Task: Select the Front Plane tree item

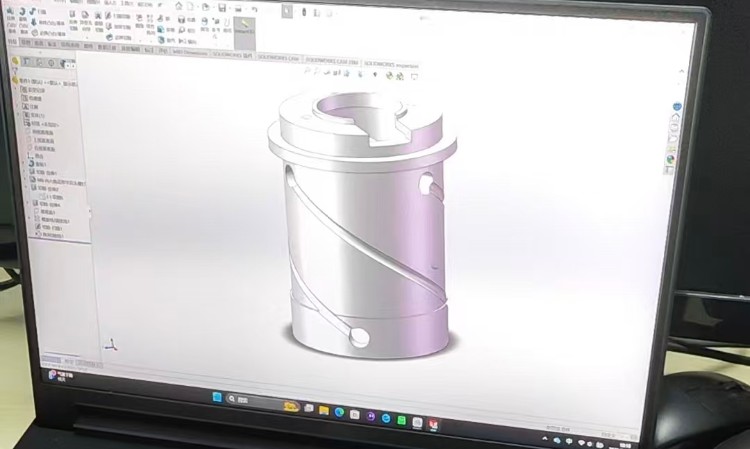Action: (x=42, y=132)
